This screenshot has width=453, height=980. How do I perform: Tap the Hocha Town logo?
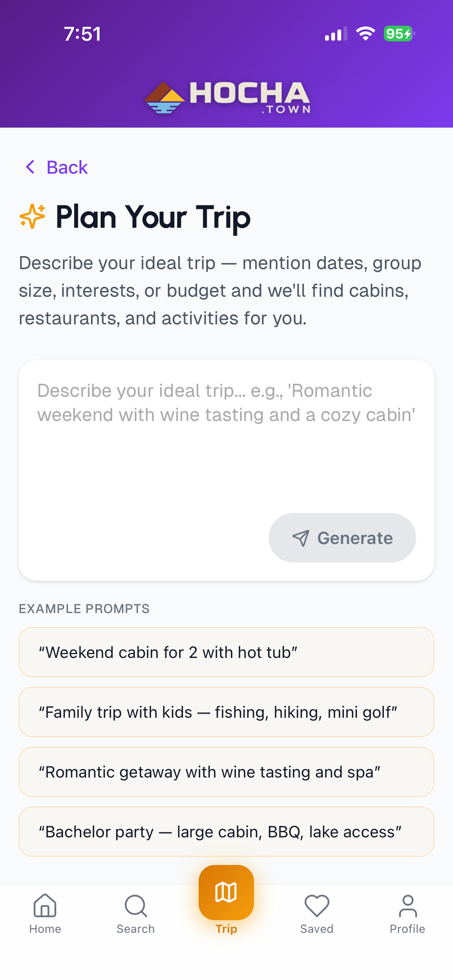227,97
